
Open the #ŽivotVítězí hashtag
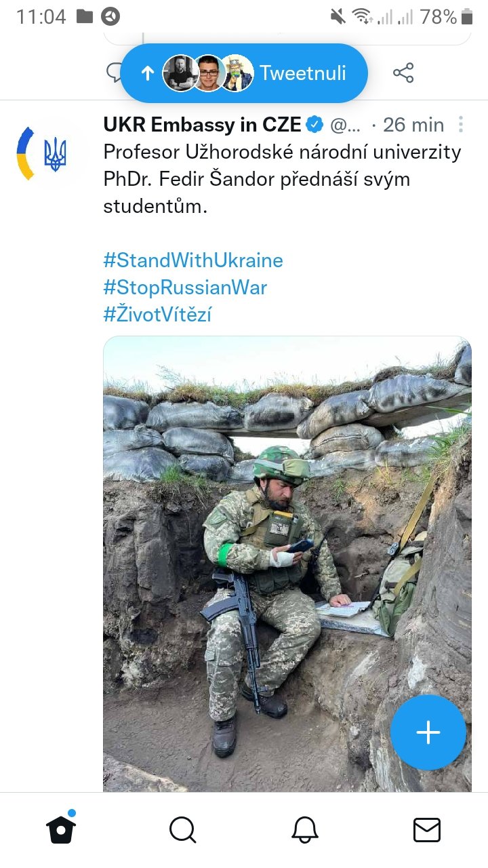click(x=157, y=315)
